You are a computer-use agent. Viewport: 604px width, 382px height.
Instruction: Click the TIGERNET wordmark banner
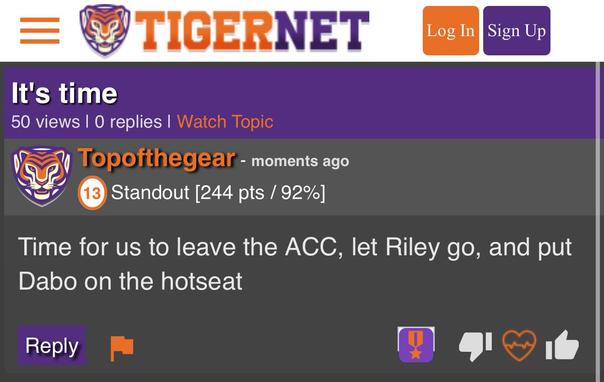(252, 31)
